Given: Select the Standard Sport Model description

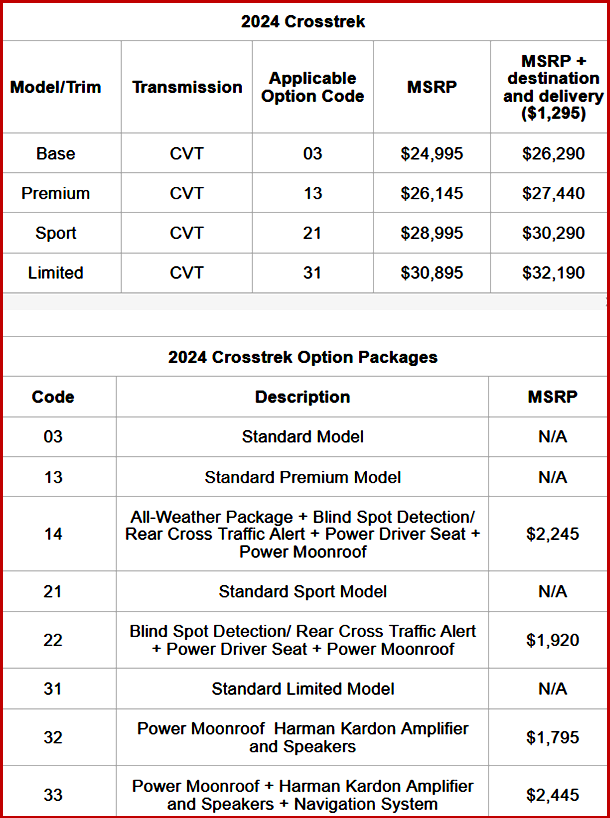Looking at the screenshot, I should [x=302, y=591].
